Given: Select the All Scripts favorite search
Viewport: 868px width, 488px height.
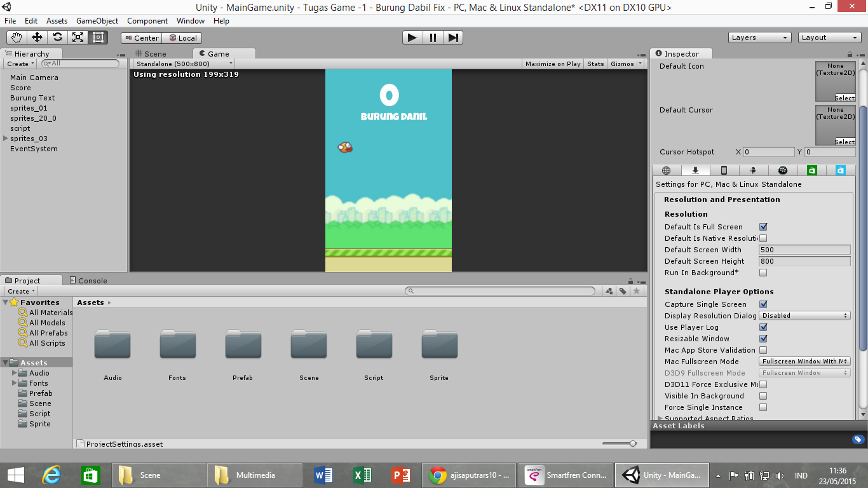Looking at the screenshot, I should pos(42,343).
